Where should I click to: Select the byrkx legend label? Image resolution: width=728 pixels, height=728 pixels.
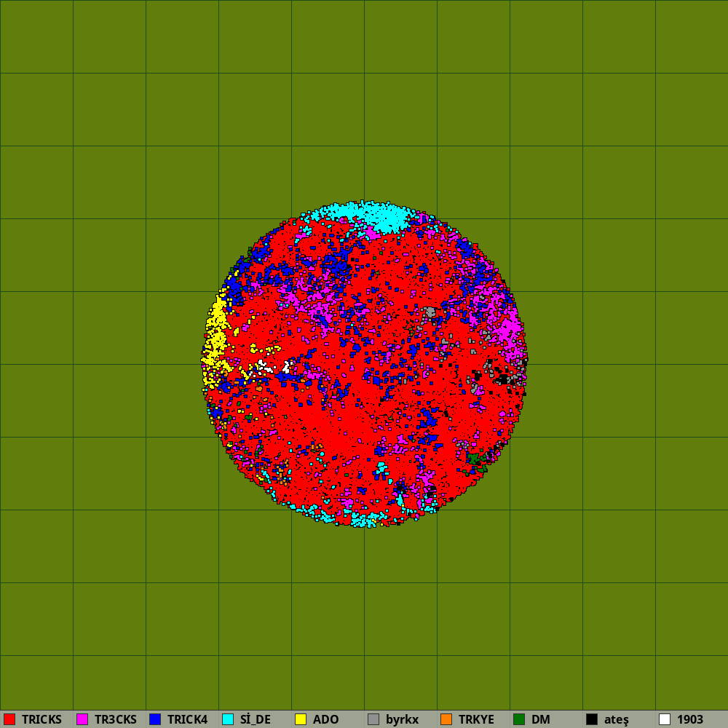(402, 720)
